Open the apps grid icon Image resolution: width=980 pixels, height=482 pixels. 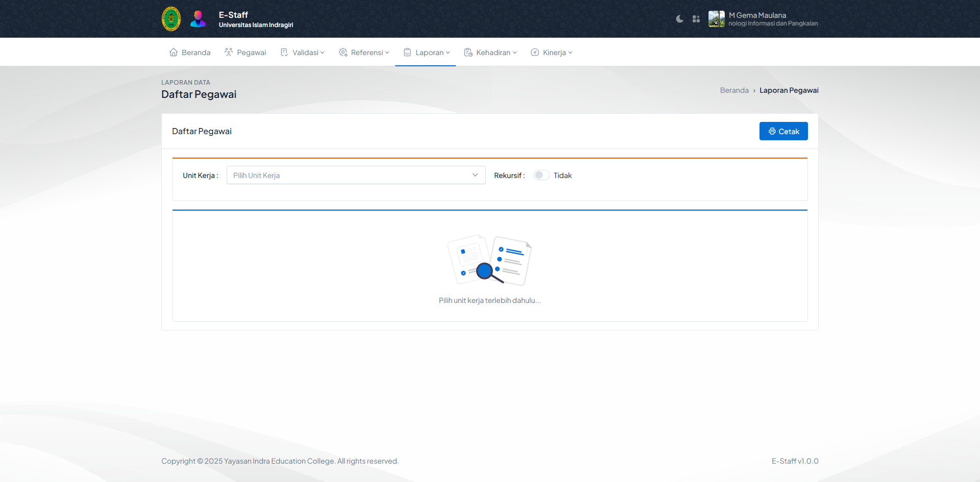pyautogui.click(x=696, y=19)
